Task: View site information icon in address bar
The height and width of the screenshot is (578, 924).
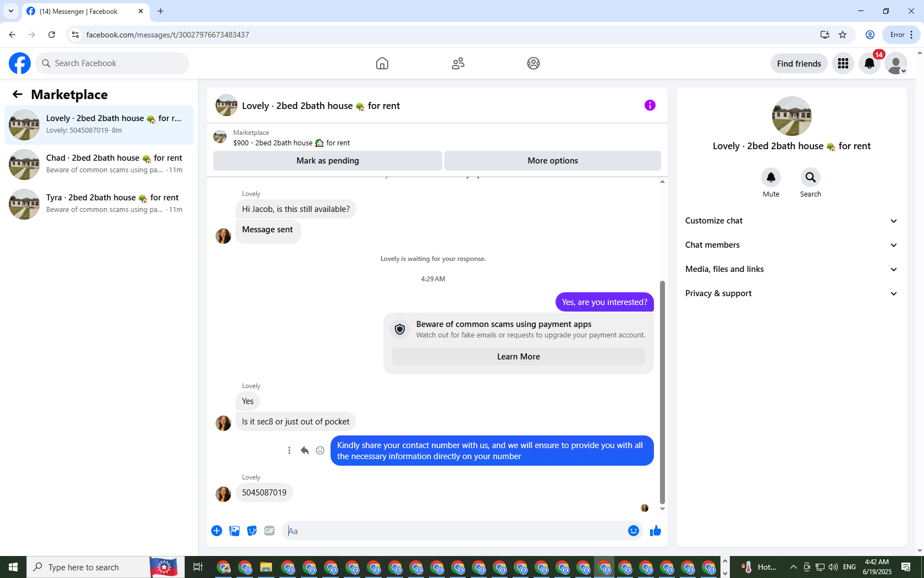Action: point(75,35)
